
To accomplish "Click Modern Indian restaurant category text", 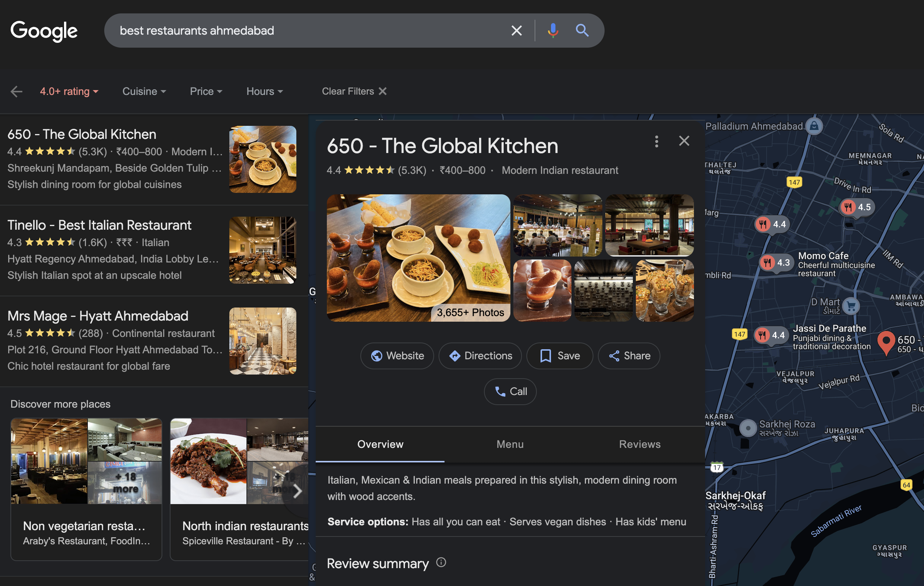I will tap(560, 171).
